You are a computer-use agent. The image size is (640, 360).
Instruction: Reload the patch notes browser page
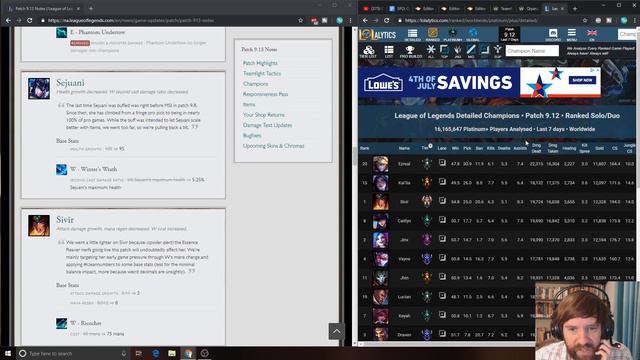[x=29, y=20]
